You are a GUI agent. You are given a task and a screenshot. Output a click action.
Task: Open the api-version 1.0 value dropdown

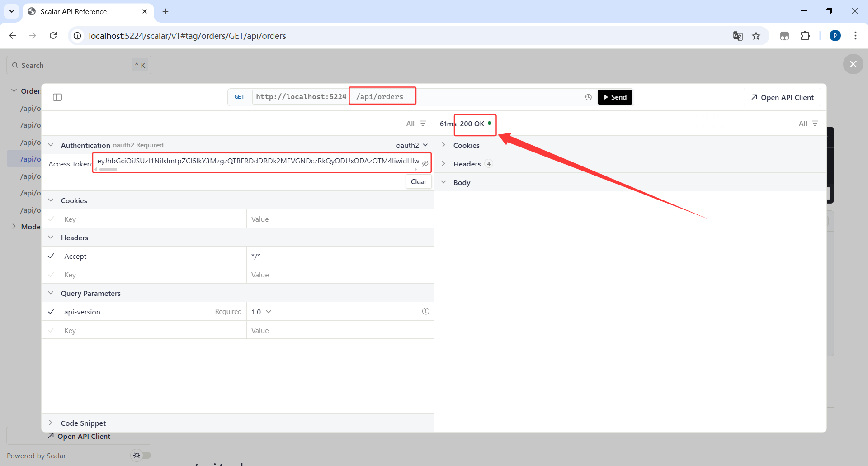[x=261, y=312]
